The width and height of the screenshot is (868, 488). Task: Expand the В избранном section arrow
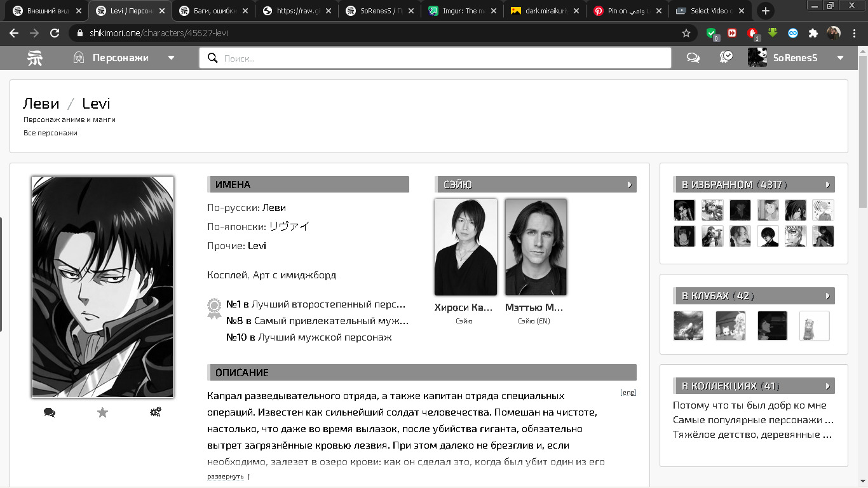pyautogui.click(x=827, y=185)
